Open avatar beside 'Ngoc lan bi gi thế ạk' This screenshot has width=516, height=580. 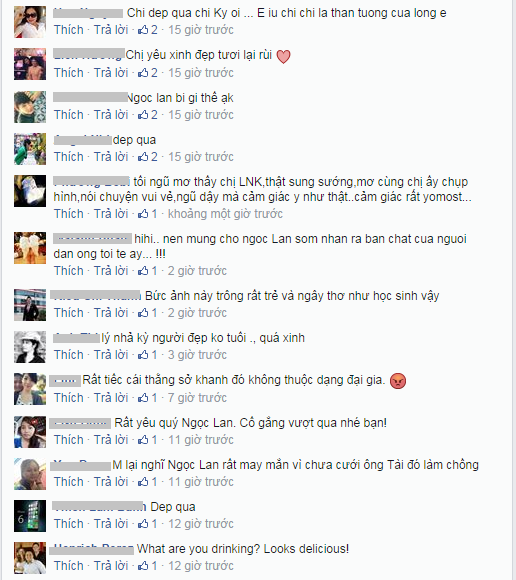click(x=30, y=107)
